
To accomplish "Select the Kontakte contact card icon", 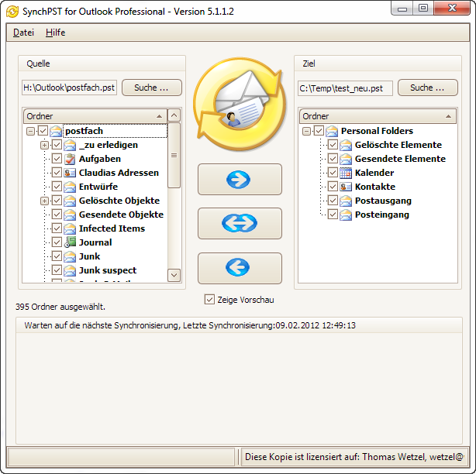I will click(347, 187).
